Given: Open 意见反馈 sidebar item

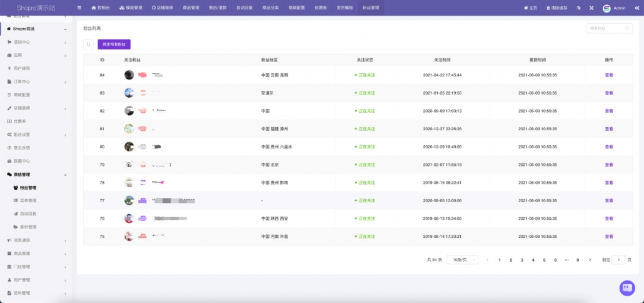Looking at the screenshot, I should tap(37, 148).
